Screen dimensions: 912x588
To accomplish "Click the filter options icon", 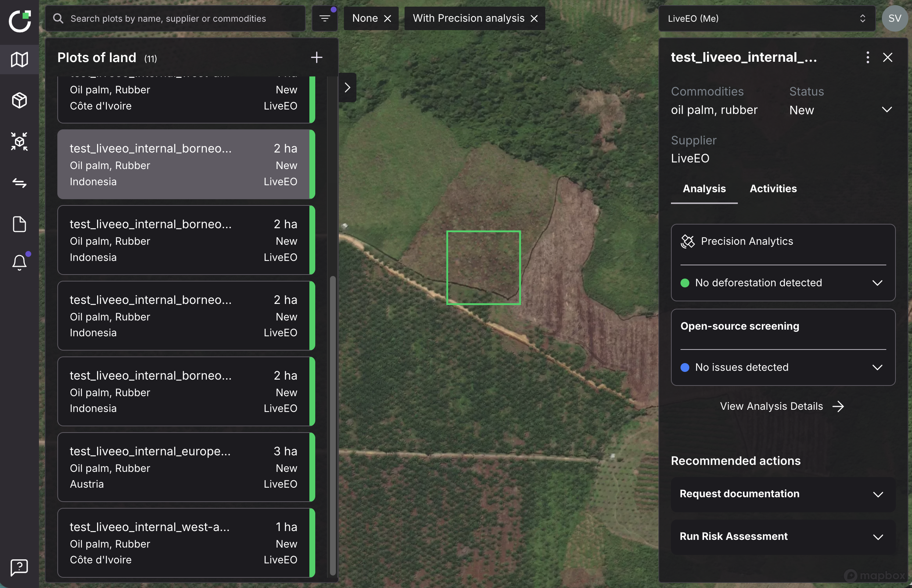I will point(324,18).
